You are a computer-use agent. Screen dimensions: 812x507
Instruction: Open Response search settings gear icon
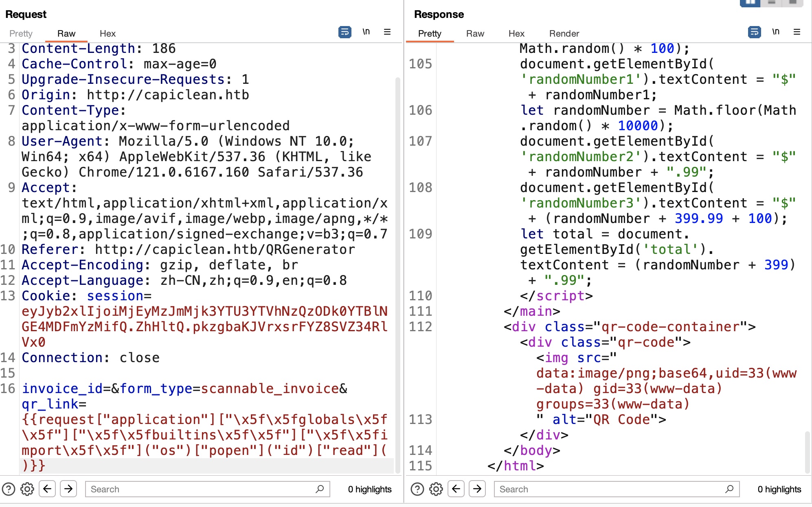pos(436,489)
